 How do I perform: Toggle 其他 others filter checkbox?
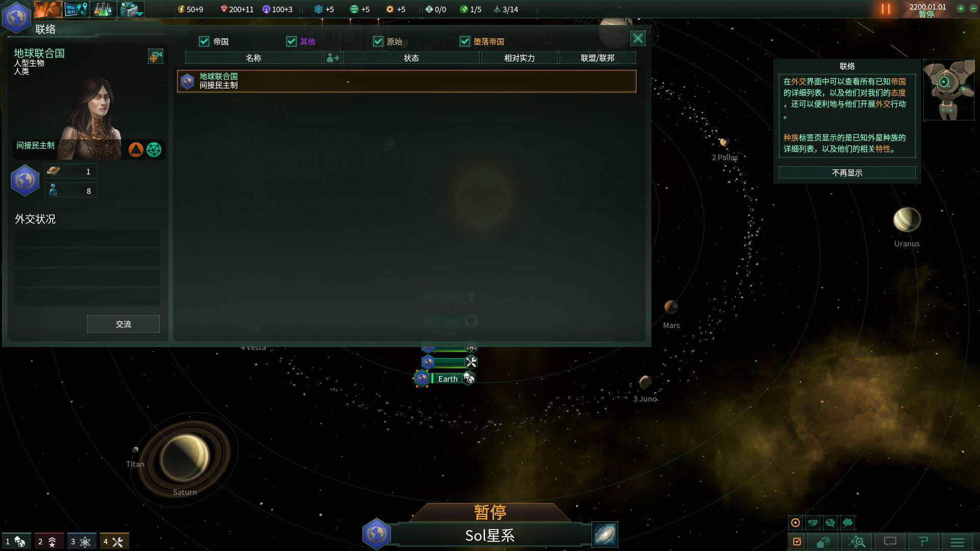[x=291, y=41]
